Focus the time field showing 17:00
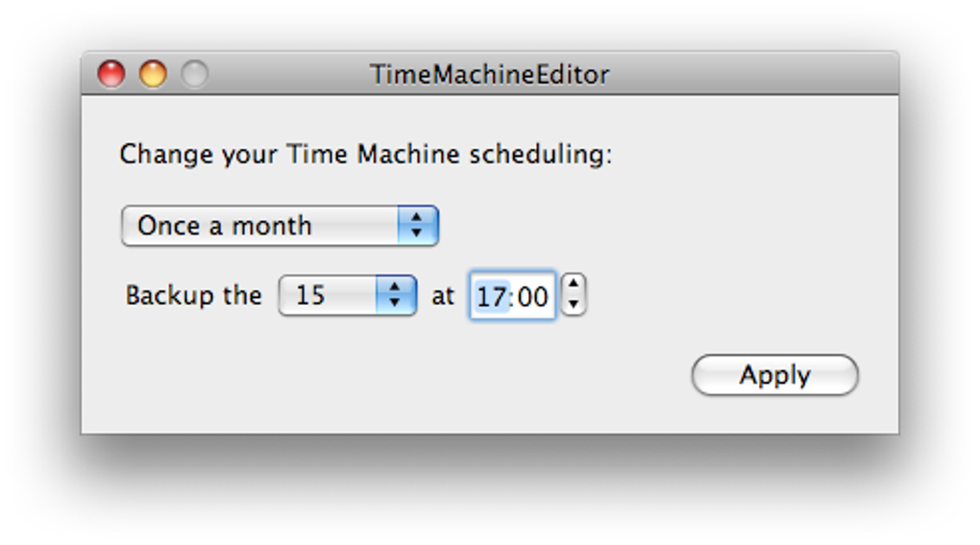 pos(512,296)
